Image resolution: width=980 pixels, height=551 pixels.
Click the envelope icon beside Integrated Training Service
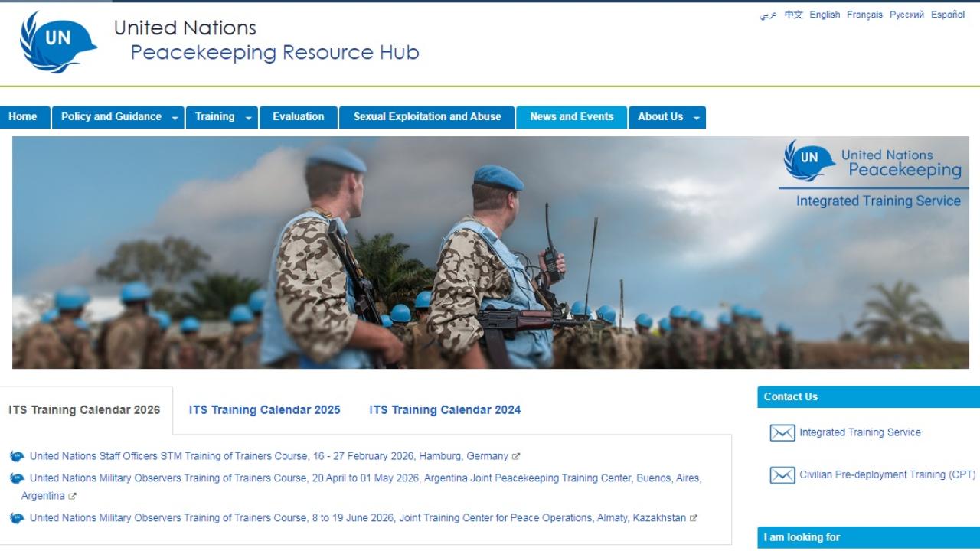(x=782, y=433)
